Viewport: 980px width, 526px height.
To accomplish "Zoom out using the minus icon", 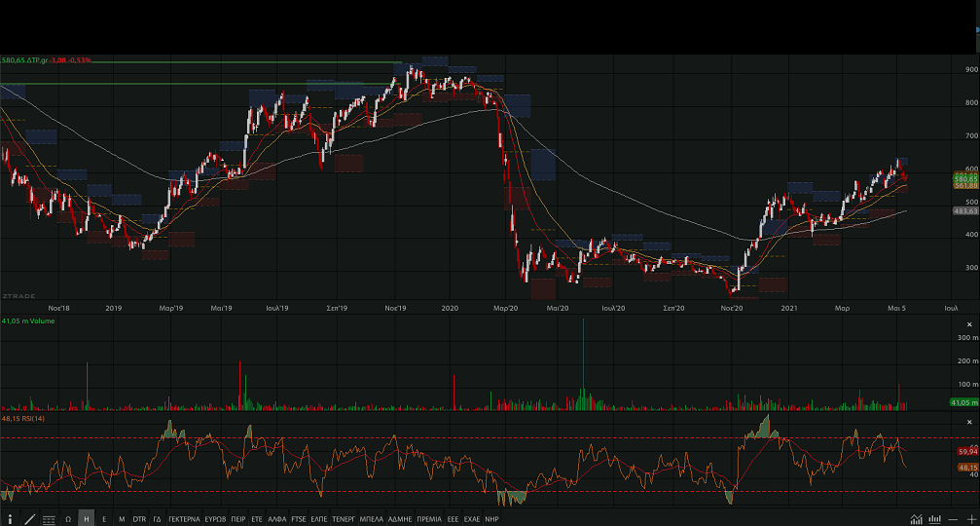I will (953, 518).
